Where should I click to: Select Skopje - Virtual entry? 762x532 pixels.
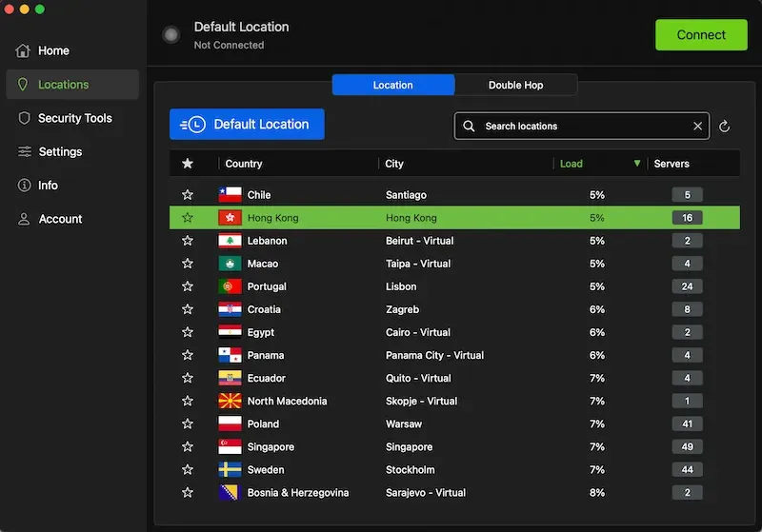(x=421, y=401)
